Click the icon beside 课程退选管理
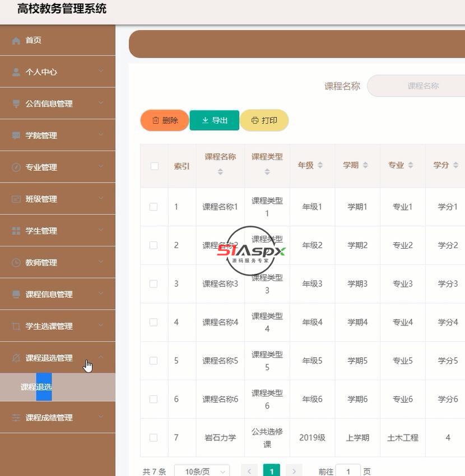465x476 pixels. pos(16,358)
